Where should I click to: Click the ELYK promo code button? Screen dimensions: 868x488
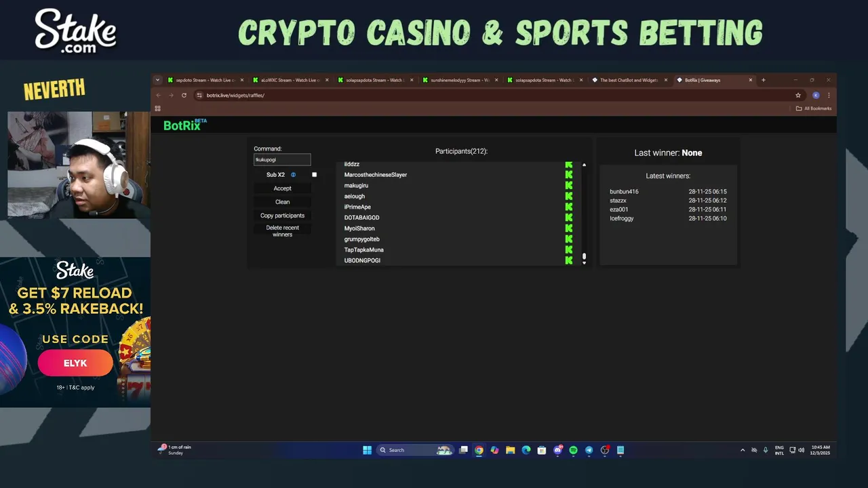point(75,363)
